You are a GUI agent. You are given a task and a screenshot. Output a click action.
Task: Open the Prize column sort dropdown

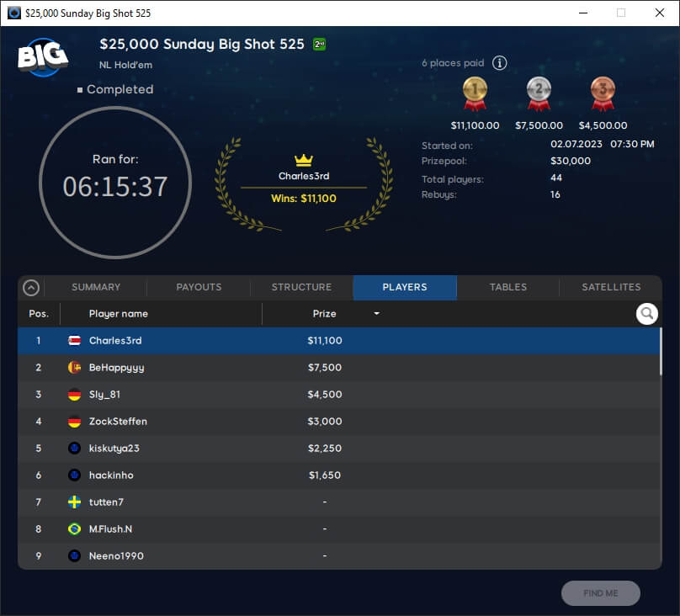pos(376,313)
